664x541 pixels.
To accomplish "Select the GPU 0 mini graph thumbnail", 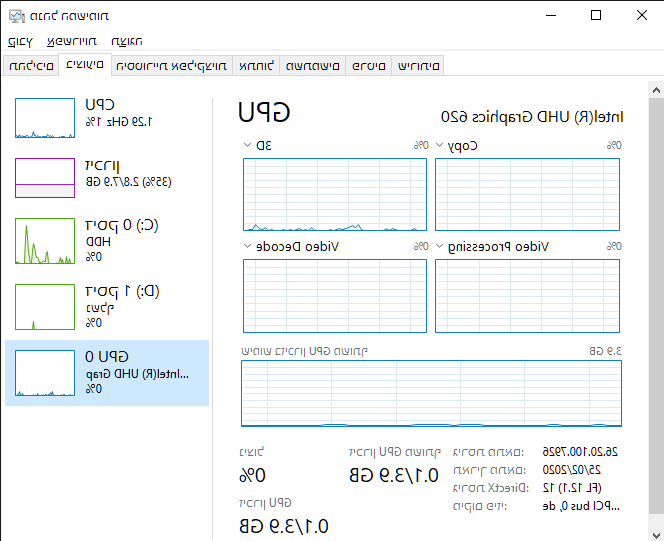I will (x=45, y=373).
